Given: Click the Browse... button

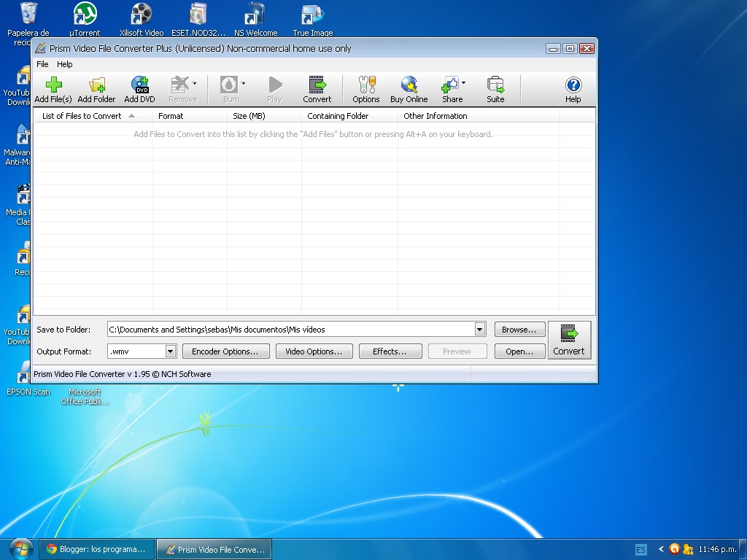Looking at the screenshot, I should [x=519, y=330].
